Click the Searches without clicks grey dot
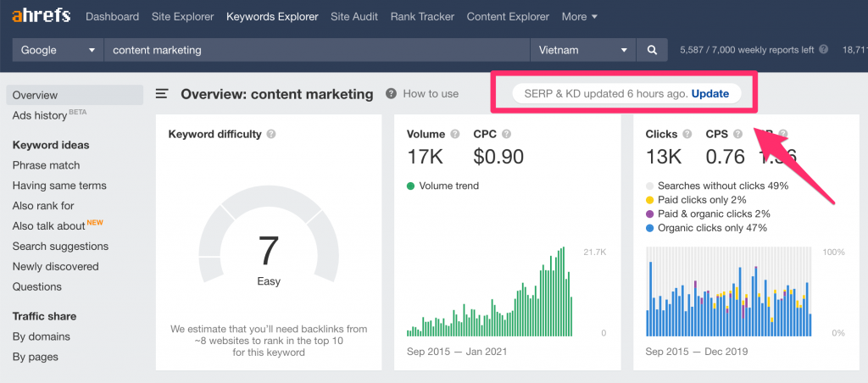 pos(650,186)
